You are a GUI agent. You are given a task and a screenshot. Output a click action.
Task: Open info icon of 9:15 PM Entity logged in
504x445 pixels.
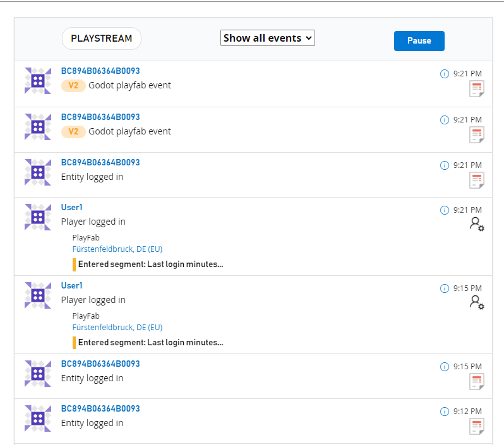click(444, 367)
